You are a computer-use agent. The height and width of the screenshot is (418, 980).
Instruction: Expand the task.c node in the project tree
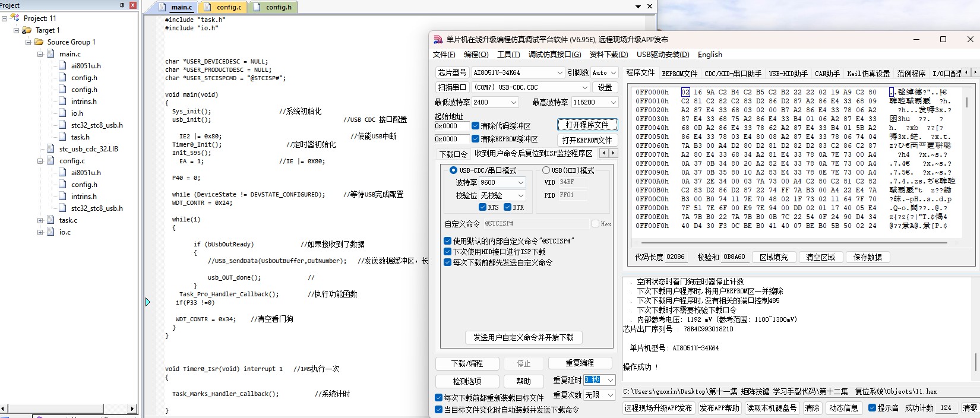click(40, 220)
